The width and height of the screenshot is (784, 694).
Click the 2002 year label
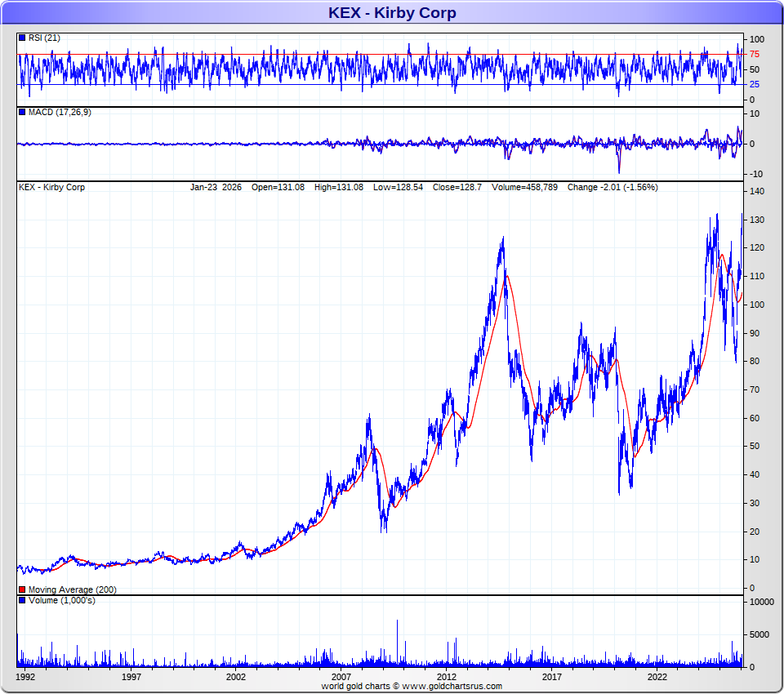tap(236, 677)
